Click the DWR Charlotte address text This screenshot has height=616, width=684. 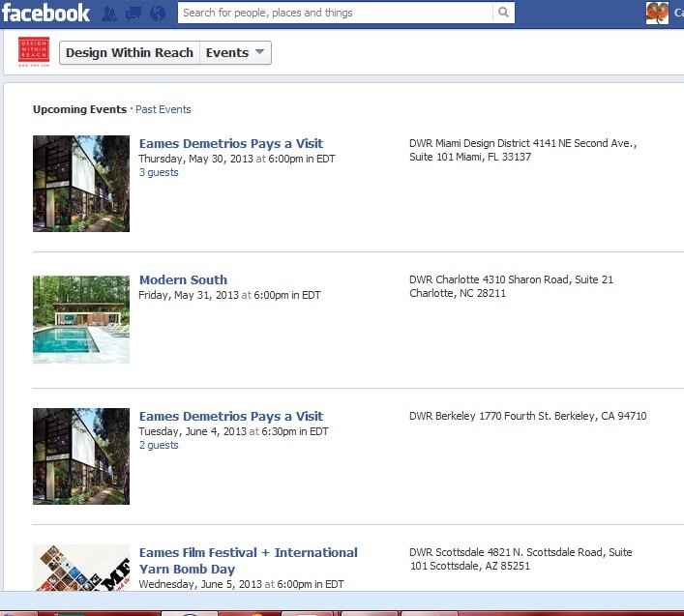[x=511, y=286]
